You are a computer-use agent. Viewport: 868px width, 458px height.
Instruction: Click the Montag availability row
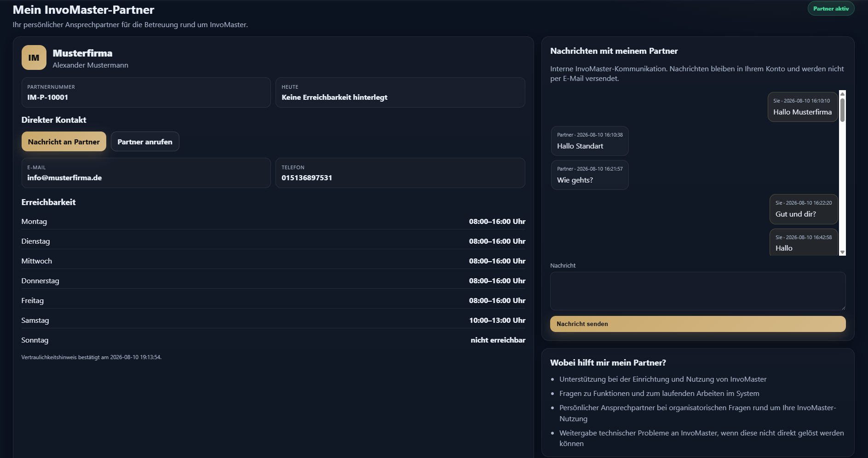pyautogui.click(x=273, y=221)
